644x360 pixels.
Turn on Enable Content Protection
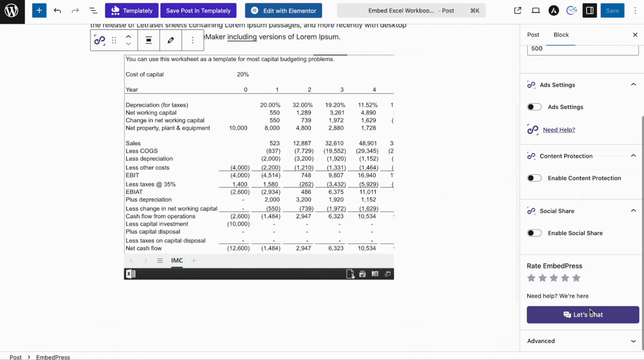coord(534,178)
